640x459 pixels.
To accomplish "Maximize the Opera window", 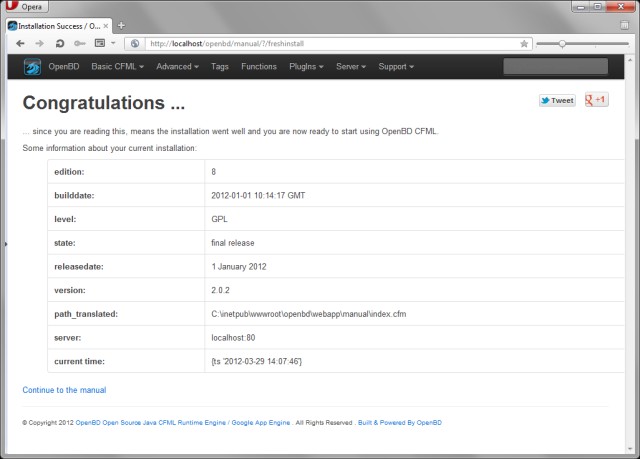I will [x=598, y=6].
